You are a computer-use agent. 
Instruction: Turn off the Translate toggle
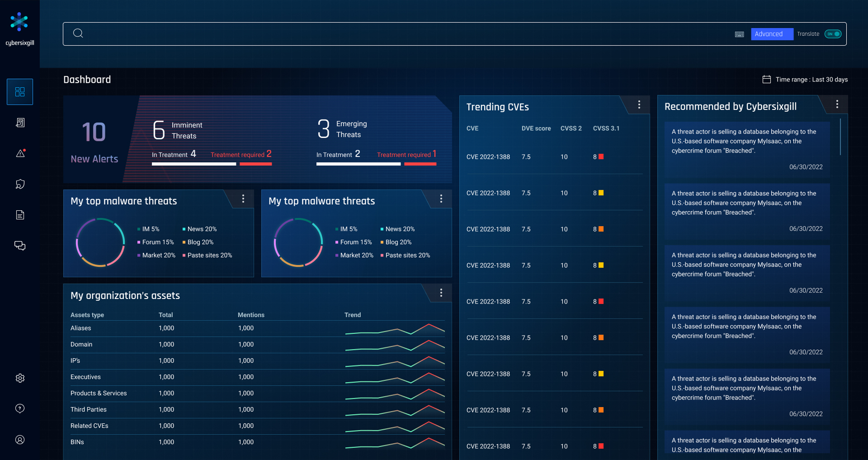[x=833, y=34]
